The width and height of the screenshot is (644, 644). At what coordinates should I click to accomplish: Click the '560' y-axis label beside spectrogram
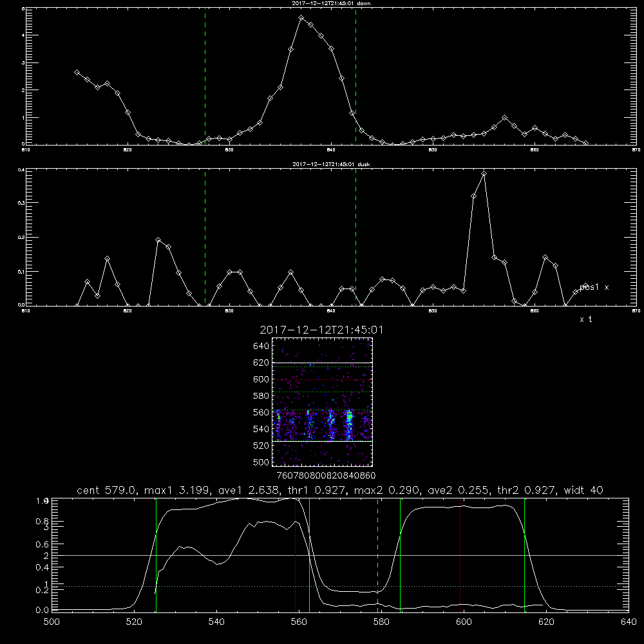click(x=261, y=412)
